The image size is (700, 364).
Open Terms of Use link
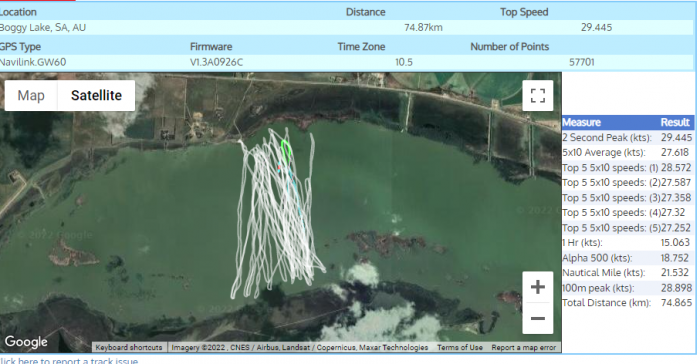[x=459, y=347]
